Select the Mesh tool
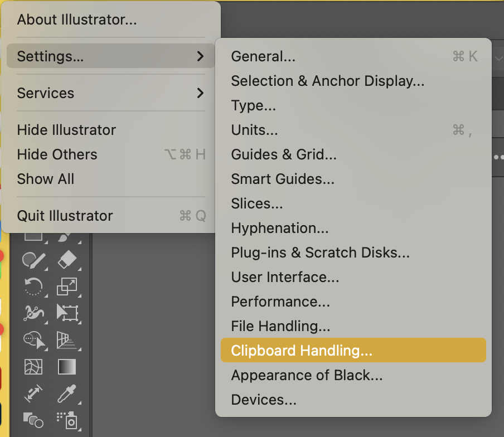This screenshot has height=437, width=504. [33, 367]
